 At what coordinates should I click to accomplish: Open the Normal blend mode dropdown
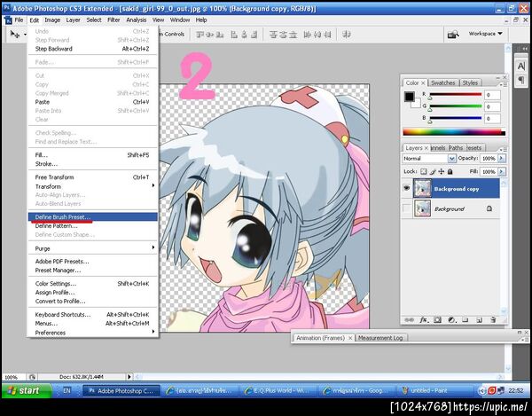[x=429, y=159]
